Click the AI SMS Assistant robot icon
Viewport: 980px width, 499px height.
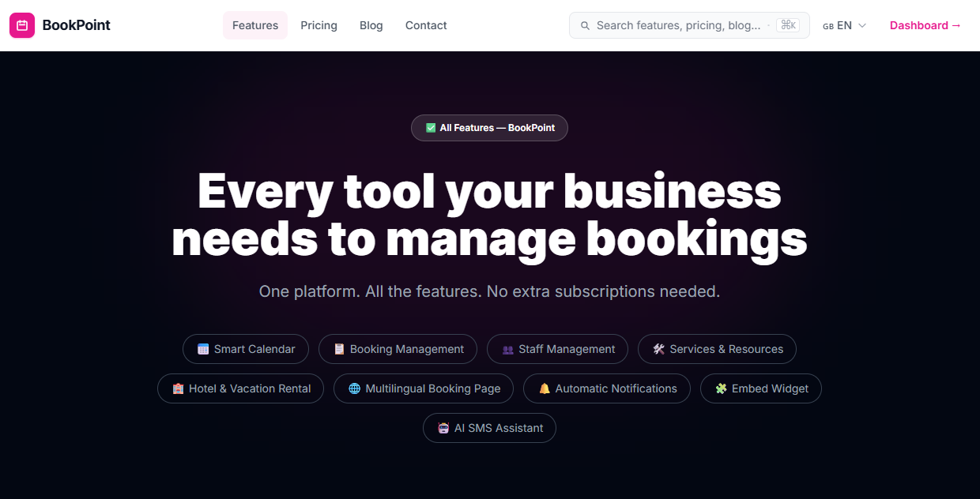point(443,428)
